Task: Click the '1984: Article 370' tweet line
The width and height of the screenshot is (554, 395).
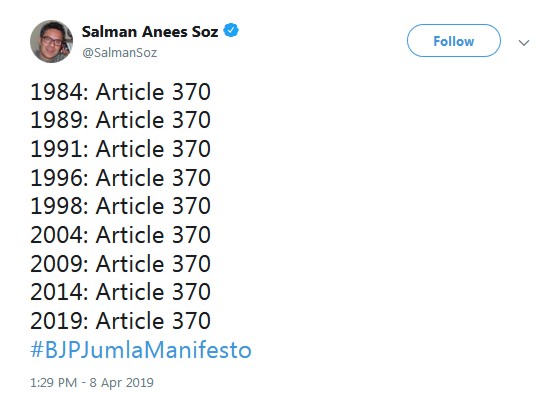Action: tap(120, 92)
